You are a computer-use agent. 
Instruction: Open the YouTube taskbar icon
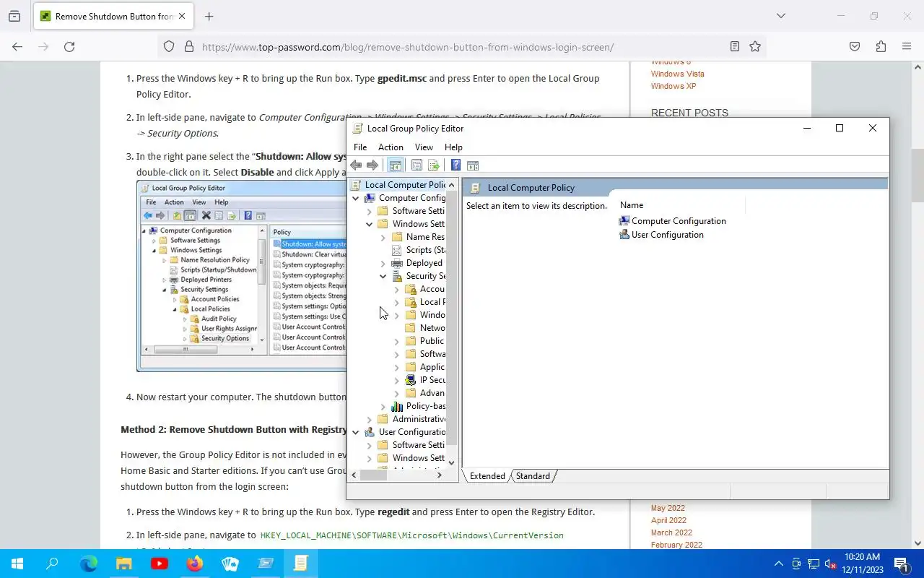[160, 564]
